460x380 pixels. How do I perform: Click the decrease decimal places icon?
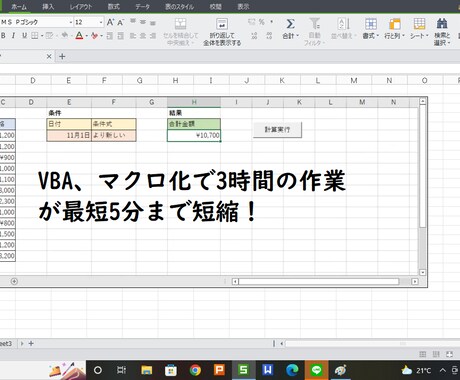tap(269, 36)
